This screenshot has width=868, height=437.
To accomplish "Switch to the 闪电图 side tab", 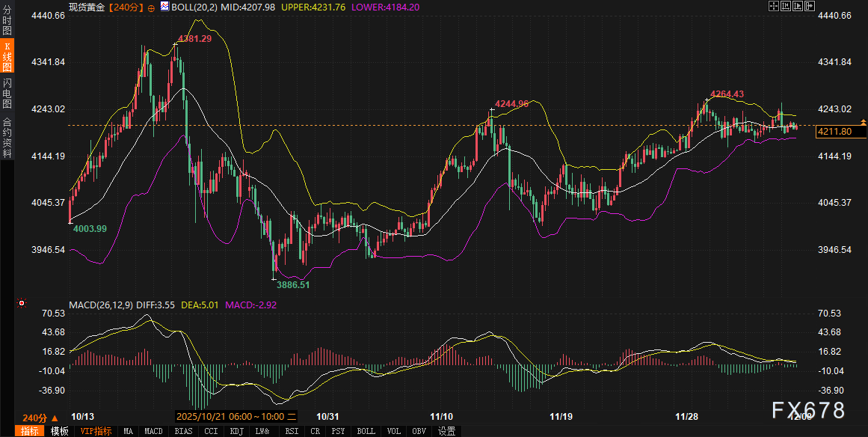I will [7, 94].
